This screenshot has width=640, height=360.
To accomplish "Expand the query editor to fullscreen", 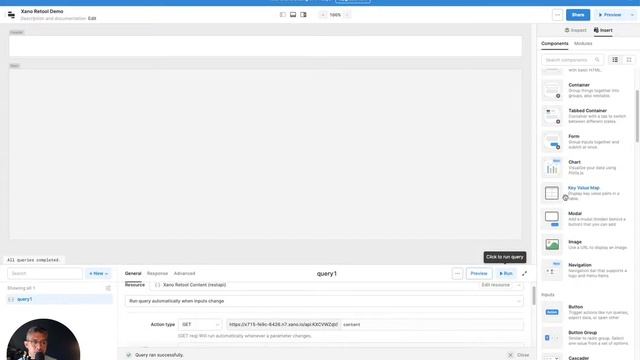I will tap(524, 273).
